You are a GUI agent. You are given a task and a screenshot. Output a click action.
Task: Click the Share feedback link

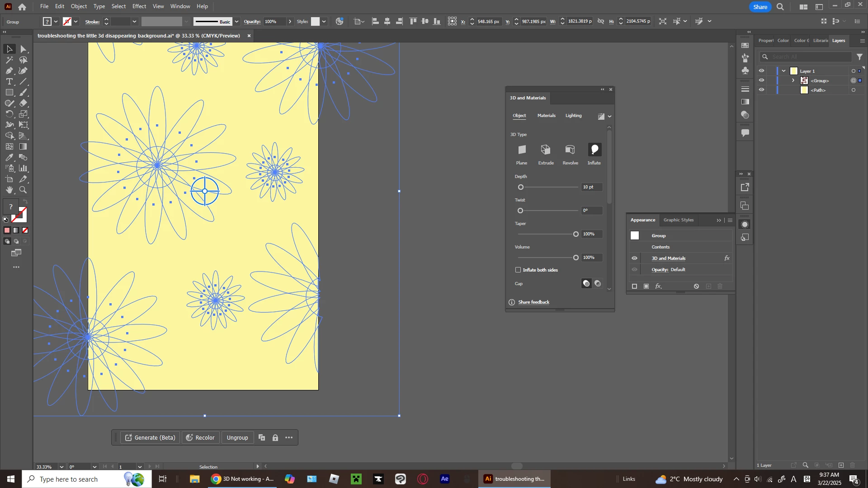[533, 302]
